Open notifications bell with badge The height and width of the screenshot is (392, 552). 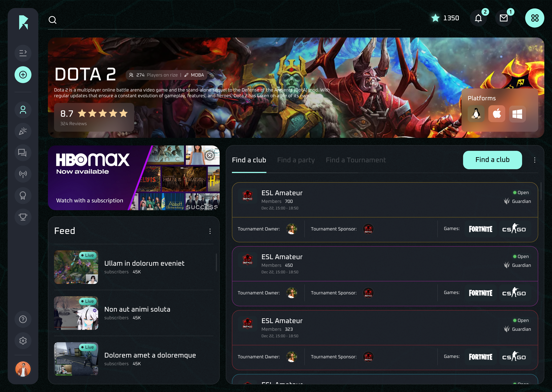click(x=478, y=18)
